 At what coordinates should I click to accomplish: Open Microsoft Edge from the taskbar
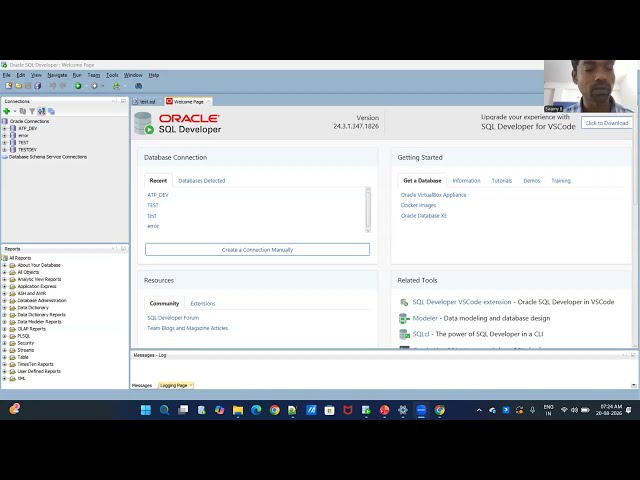pyautogui.click(x=256, y=410)
